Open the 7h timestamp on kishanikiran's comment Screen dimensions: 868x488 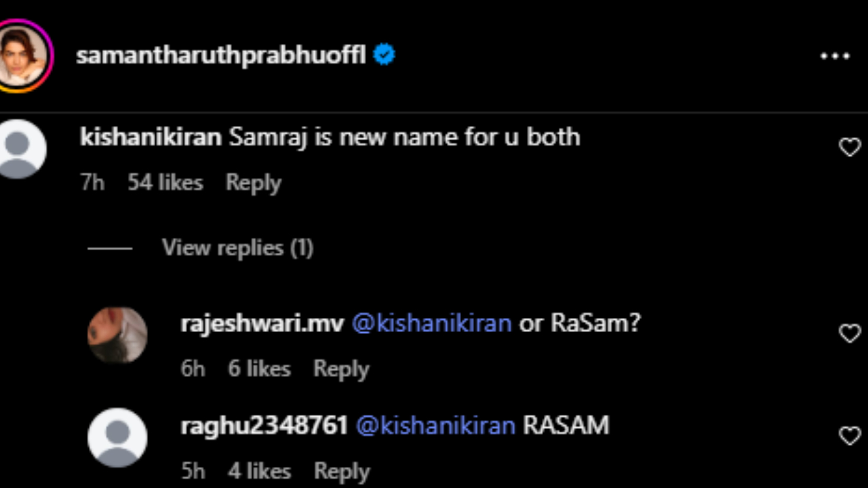92,183
